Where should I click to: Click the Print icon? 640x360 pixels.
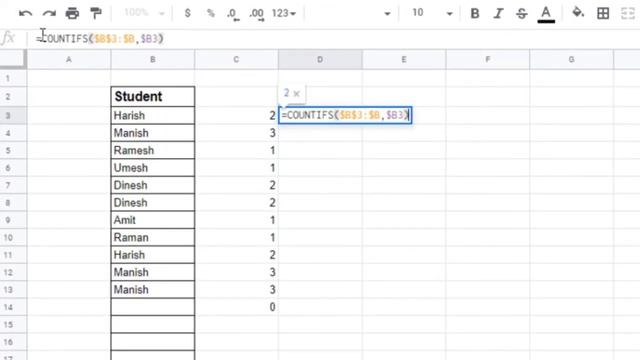(x=72, y=13)
